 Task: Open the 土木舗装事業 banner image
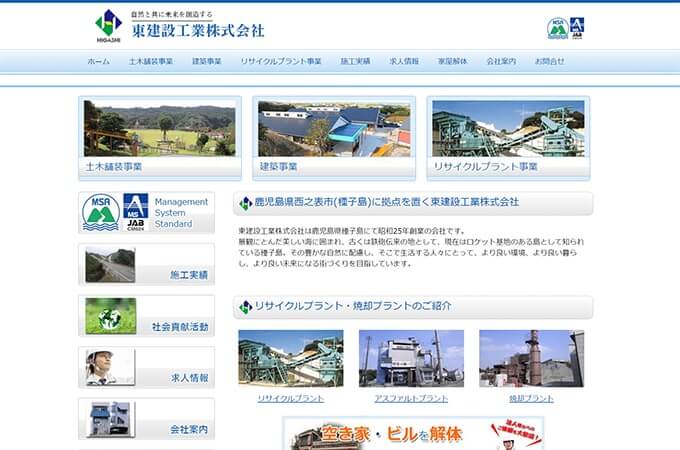160,137
